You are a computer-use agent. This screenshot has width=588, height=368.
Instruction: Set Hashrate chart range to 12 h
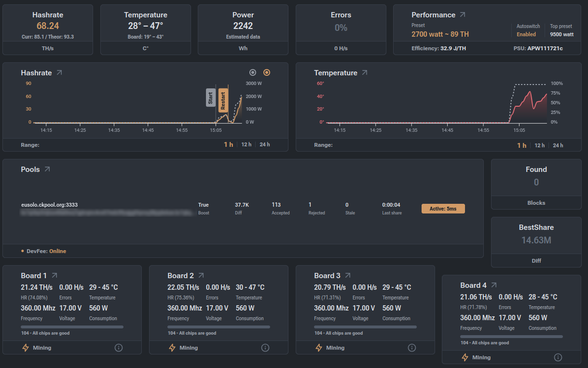246,145
